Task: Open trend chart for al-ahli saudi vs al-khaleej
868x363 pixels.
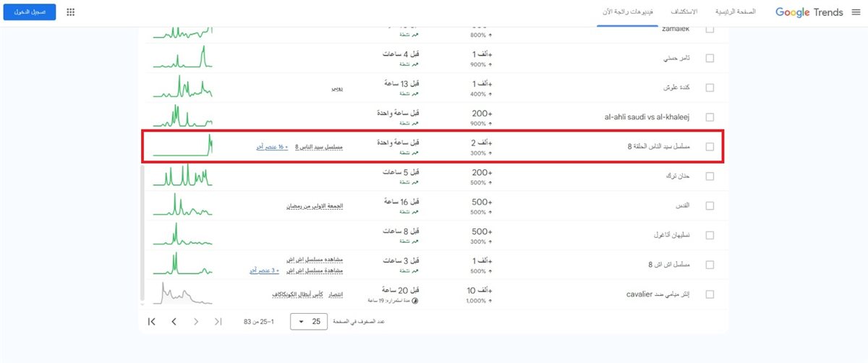Action: [x=184, y=116]
